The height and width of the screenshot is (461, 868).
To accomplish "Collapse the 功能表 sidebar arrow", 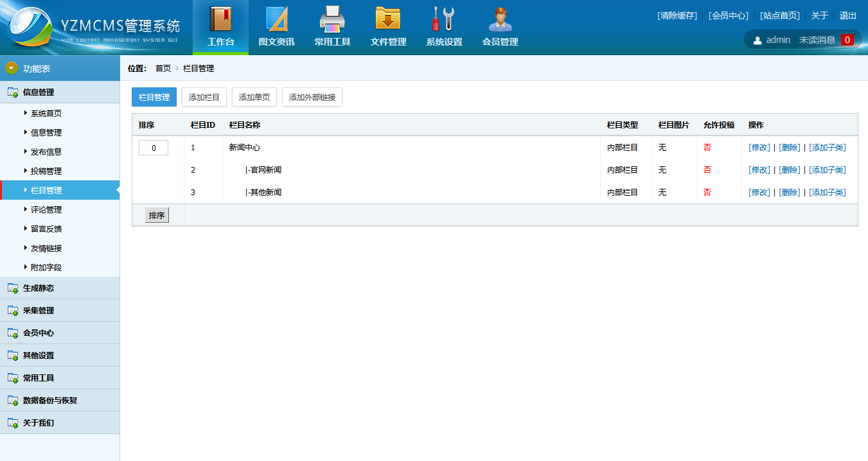I will pyautogui.click(x=12, y=68).
